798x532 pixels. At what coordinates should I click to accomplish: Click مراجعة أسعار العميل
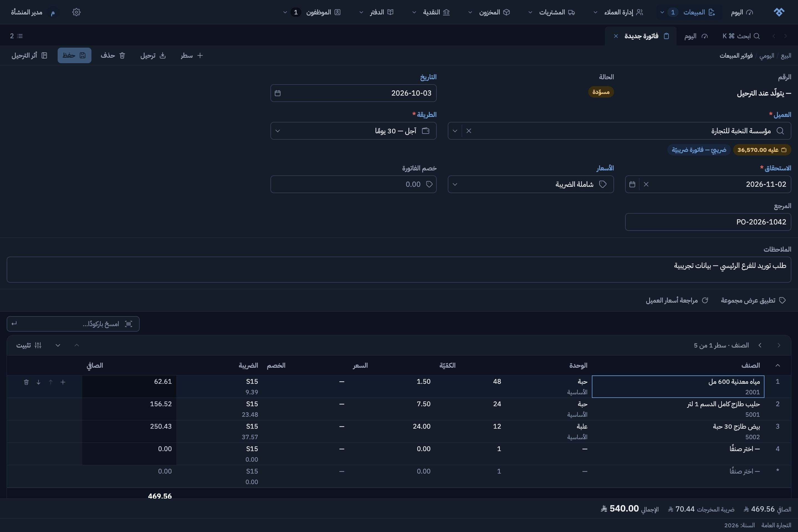[x=677, y=300]
